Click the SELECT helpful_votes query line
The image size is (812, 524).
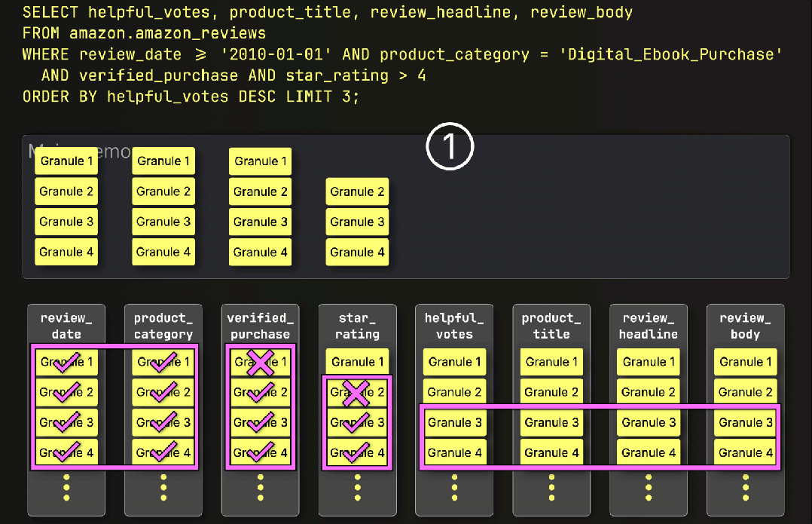[327, 12]
